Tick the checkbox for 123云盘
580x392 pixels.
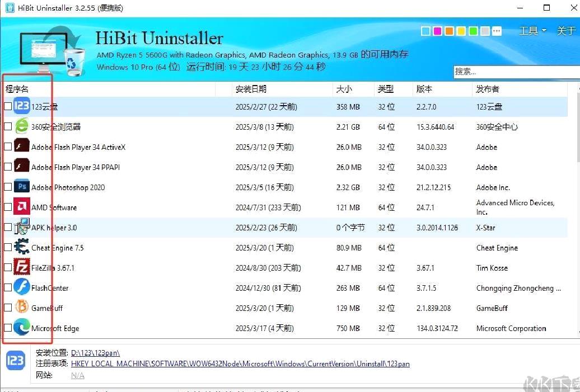[x=8, y=106]
